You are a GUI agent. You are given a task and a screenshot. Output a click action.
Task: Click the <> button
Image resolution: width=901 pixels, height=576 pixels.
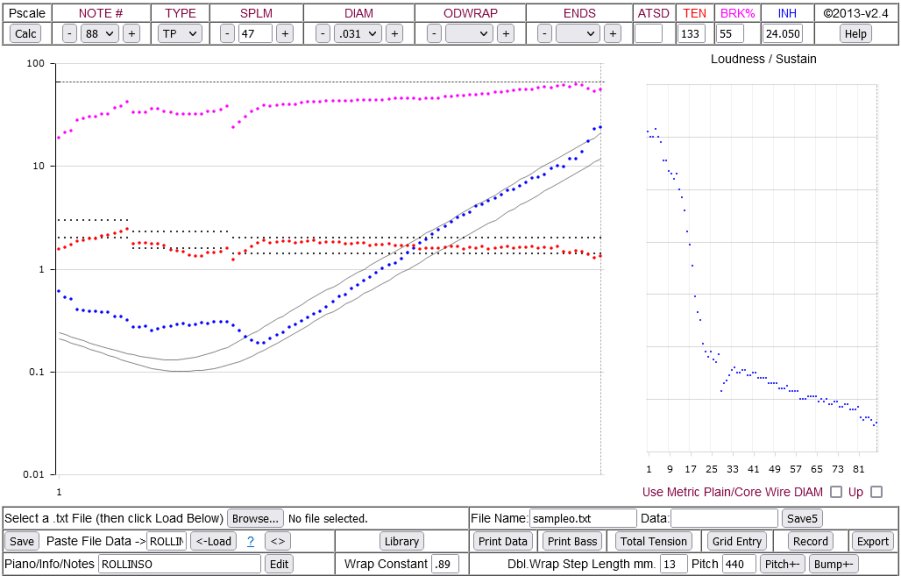coord(278,542)
